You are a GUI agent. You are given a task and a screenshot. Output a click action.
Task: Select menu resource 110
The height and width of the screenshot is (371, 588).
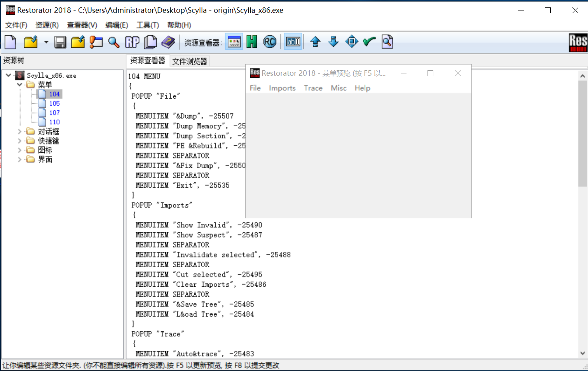54,122
